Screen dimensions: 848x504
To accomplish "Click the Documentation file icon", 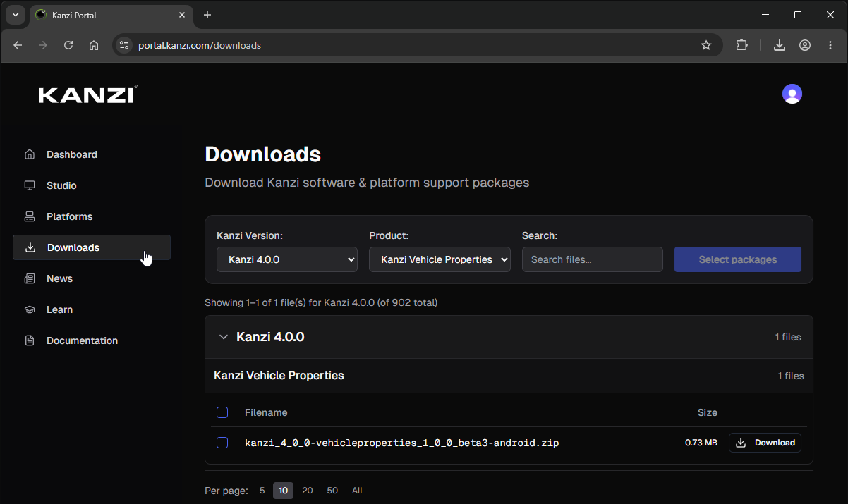I will click(x=30, y=340).
